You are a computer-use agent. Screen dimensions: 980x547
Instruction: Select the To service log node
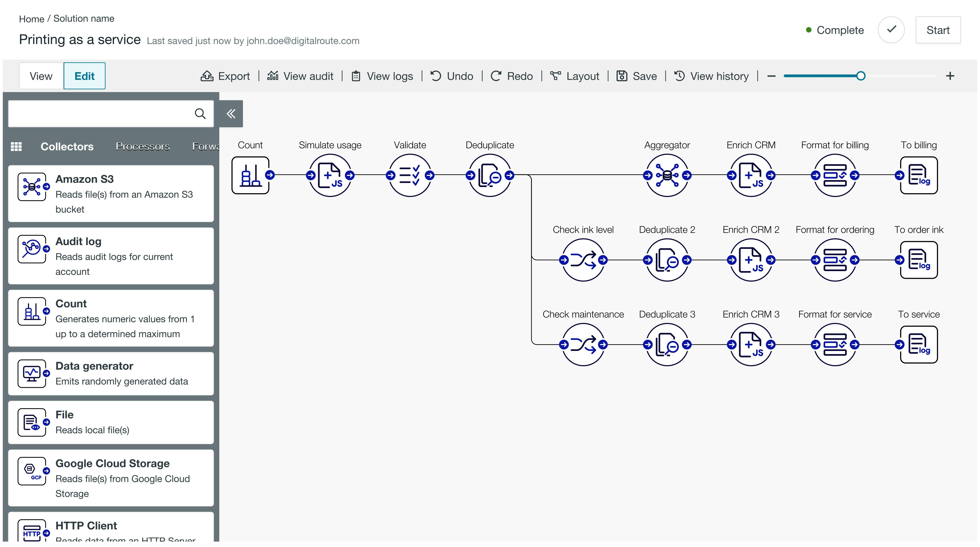[919, 344]
